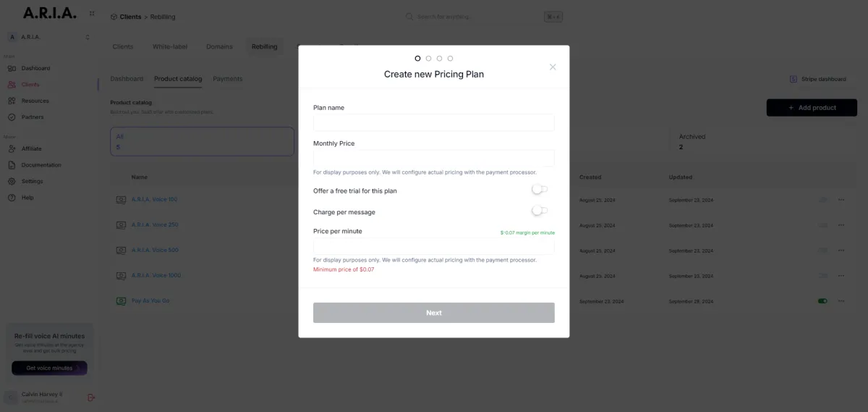Open the Stripe dashboard link

[x=818, y=79]
